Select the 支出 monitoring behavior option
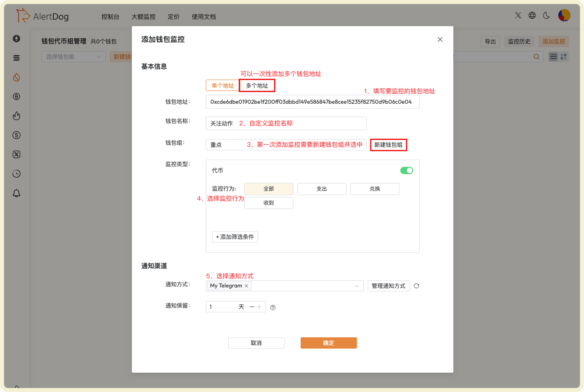The height and width of the screenshot is (392, 584). pos(322,189)
